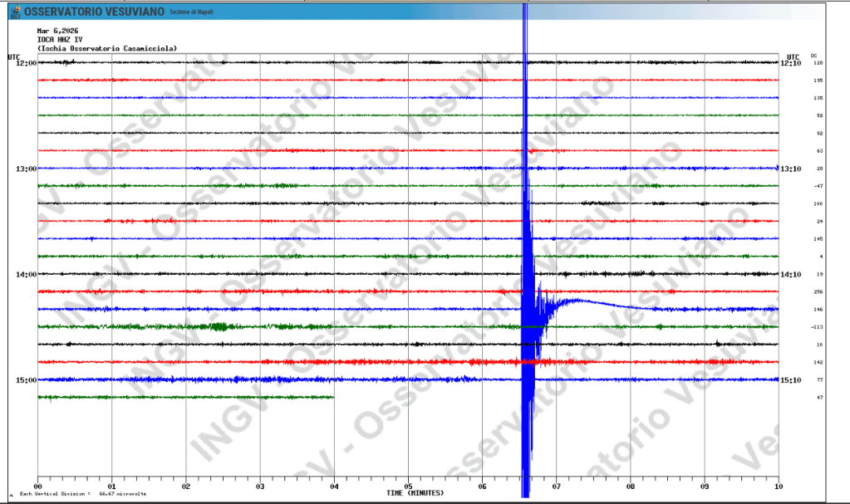Viewport: 850px width, 504px height.
Task: Click the DC column header on the right
Action: (x=813, y=55)
